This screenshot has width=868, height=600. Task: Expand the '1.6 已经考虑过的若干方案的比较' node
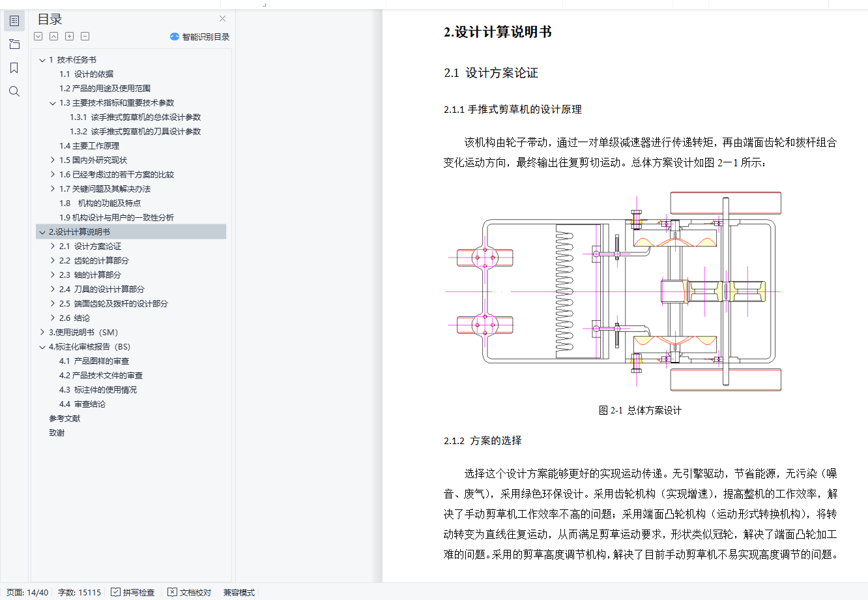pos(53,175)
